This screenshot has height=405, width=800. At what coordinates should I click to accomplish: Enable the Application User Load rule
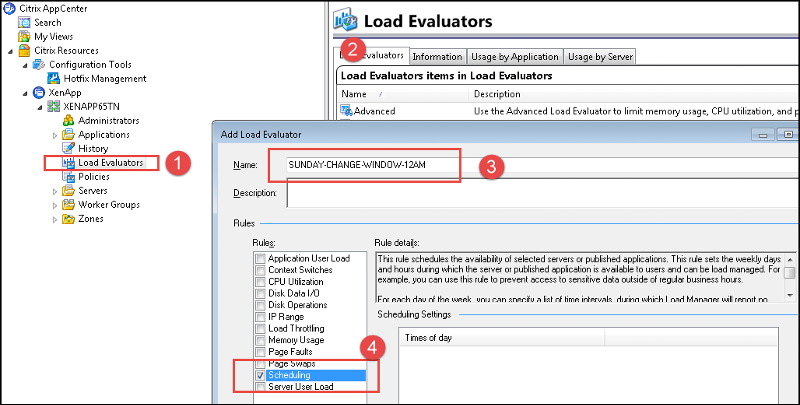tap(260, 259)
